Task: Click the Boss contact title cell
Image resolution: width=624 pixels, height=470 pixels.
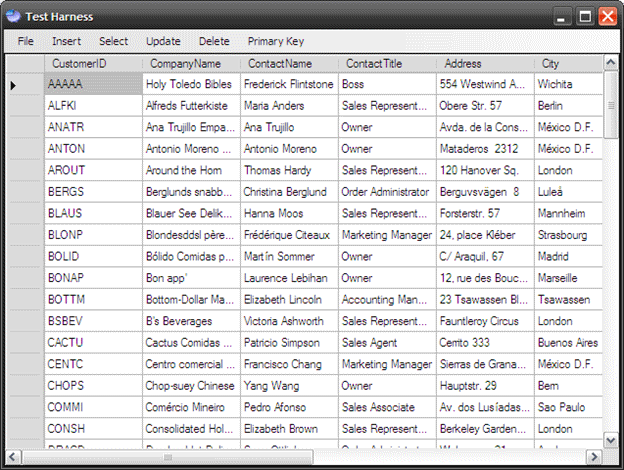Action: [387, 84]
